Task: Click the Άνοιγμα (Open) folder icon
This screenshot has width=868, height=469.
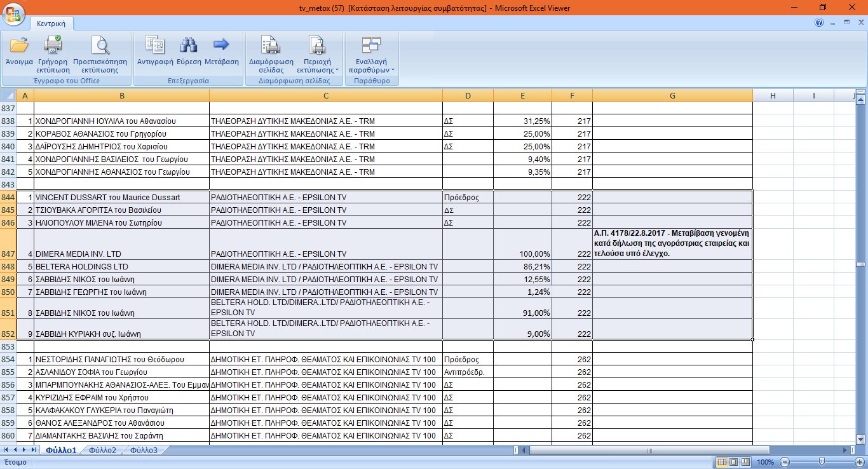Action: coord(19,45)
